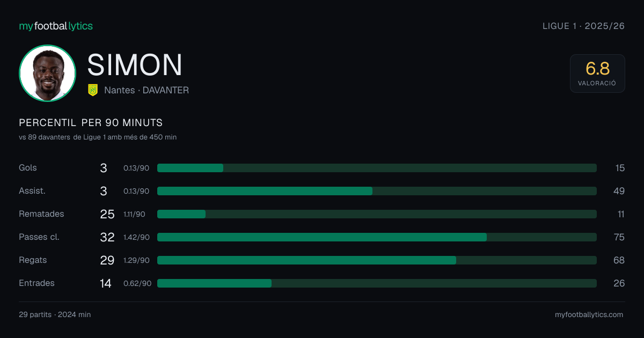Open Simon's player photo

(x=47, y=73)
